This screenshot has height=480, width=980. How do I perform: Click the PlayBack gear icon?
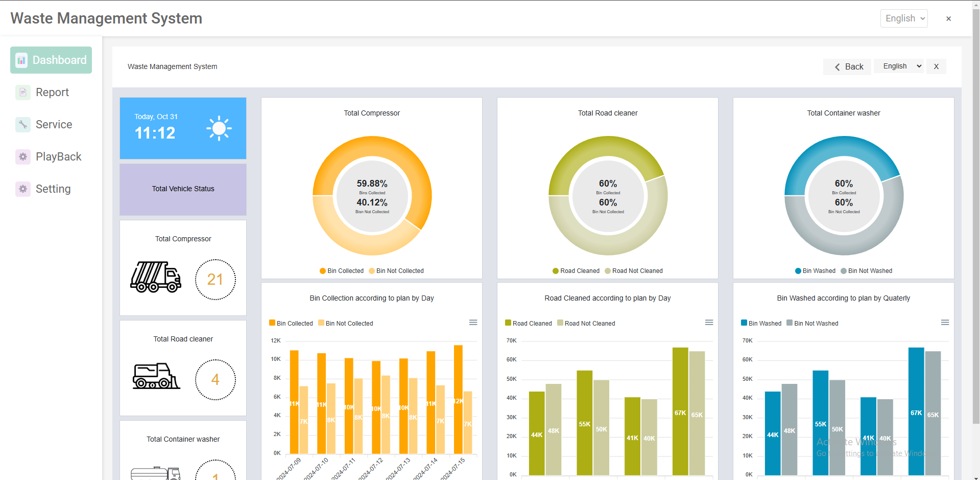tap(23, 157)
